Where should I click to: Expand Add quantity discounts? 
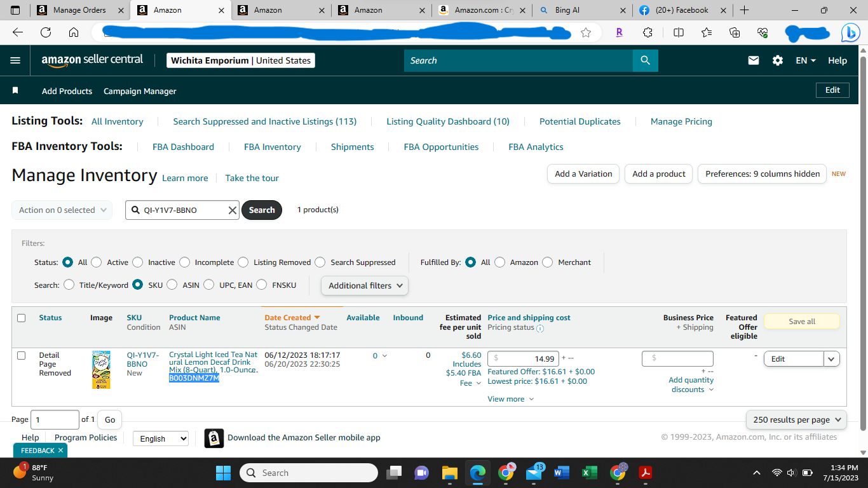tap(691, 384)
